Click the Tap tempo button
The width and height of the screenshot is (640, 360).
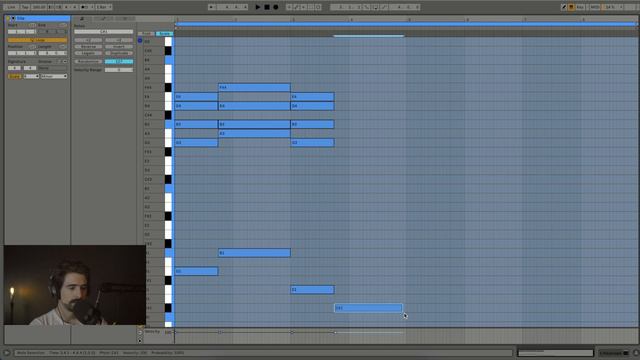(x=25, y=7)
